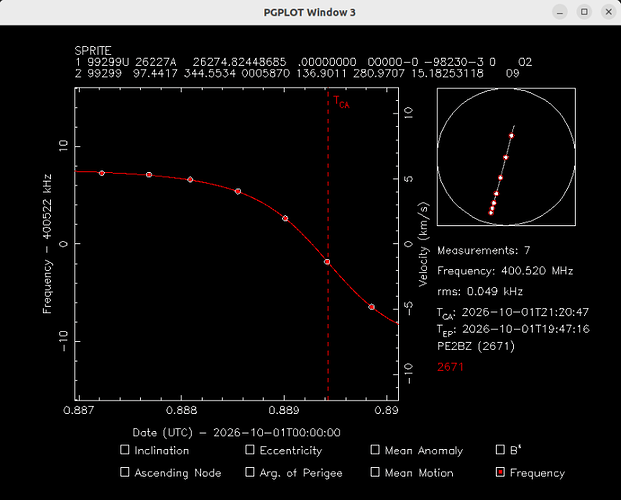Minimize the PGPLOT Window 3
Screen dimensions: 621x500
tap(560, 12)
